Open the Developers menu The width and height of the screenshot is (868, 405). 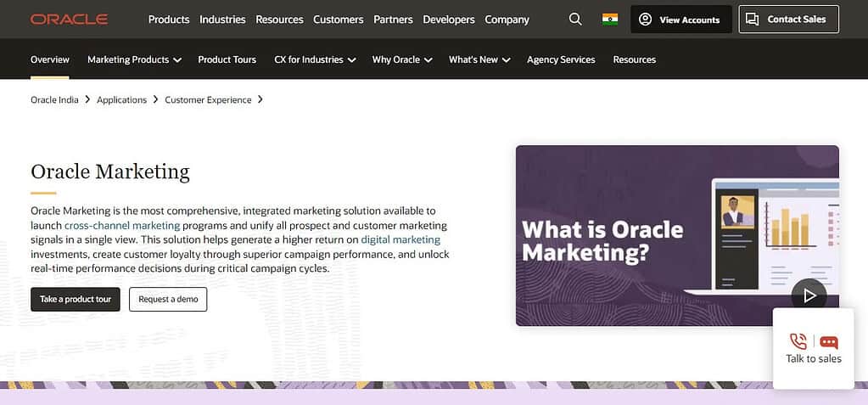pos(449,20)
